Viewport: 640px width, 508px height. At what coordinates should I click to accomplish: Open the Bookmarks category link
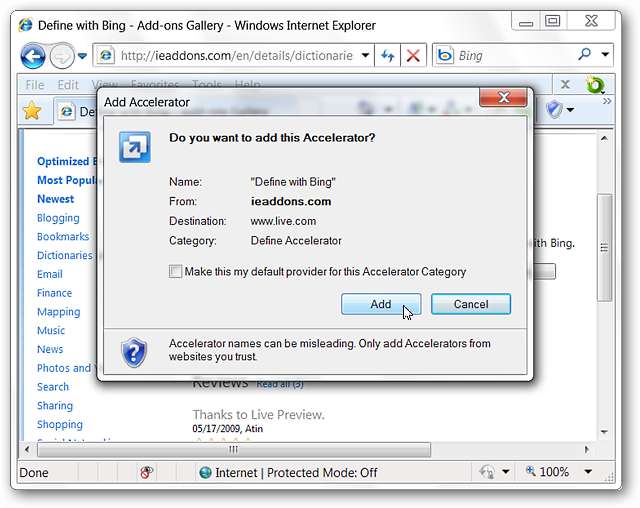coord(63,237)
